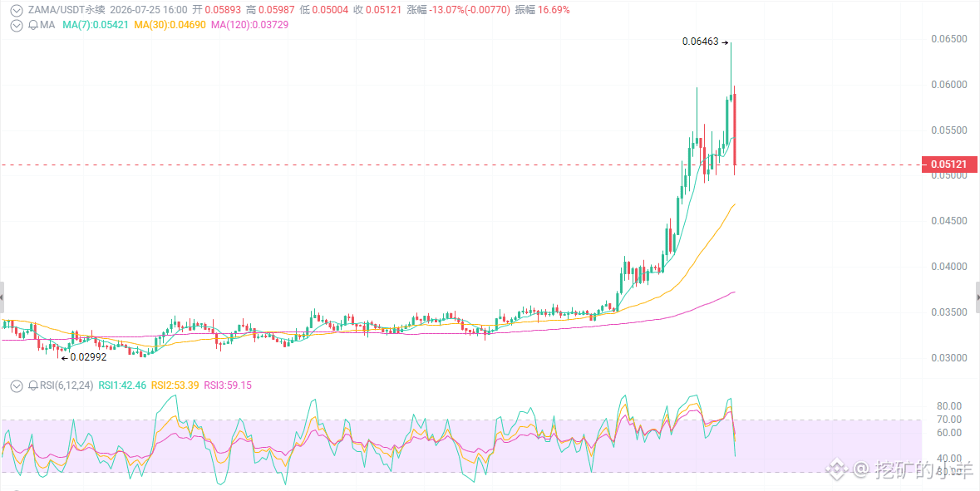Click the 40.00 RSI axis label
Screen dimensions: 980x491
[x=948, y=459]
